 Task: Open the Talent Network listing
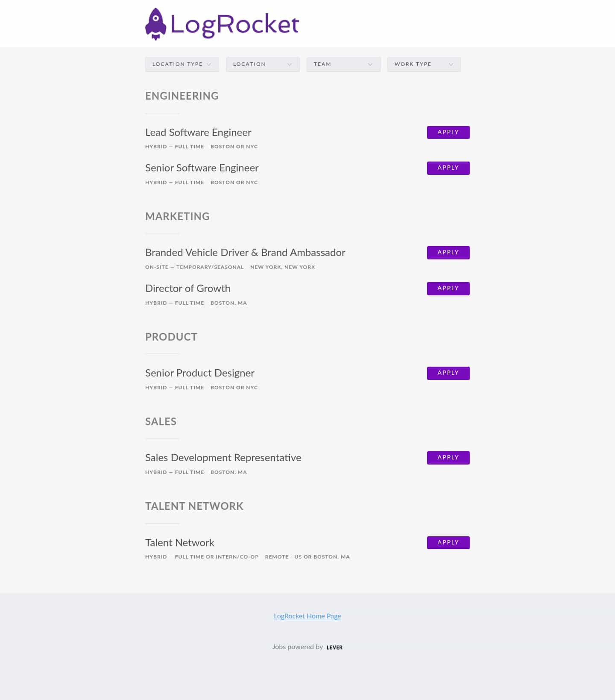(x=179, y=543)
